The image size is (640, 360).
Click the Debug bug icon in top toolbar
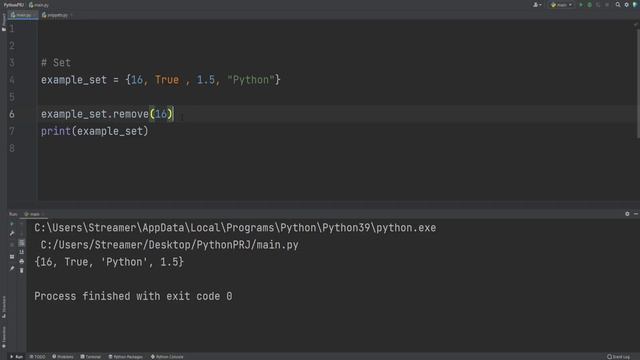pos(589,5)
